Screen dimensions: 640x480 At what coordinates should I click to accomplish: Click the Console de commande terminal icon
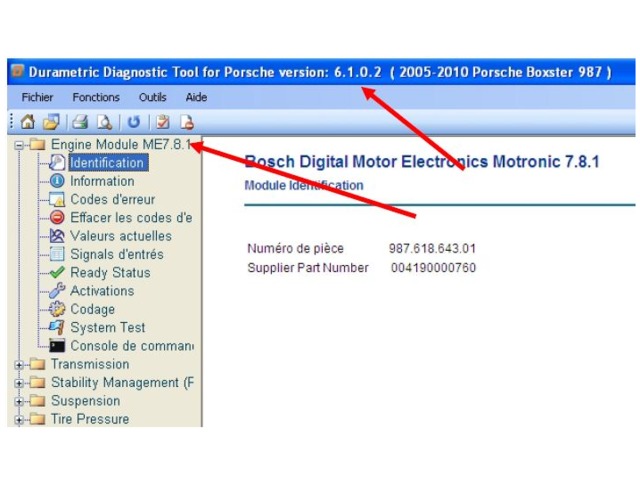pos(57,346)
